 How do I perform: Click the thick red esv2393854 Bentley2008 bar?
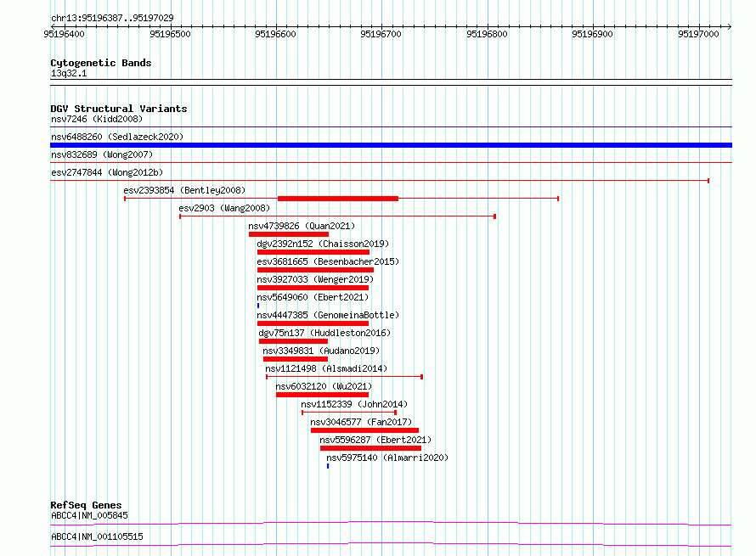point(338,199)
